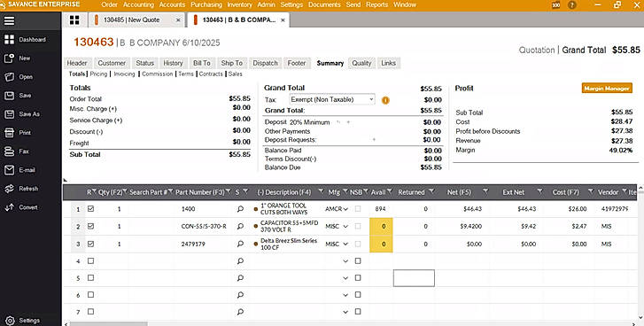Open the Margin Manager

[607, 89]
